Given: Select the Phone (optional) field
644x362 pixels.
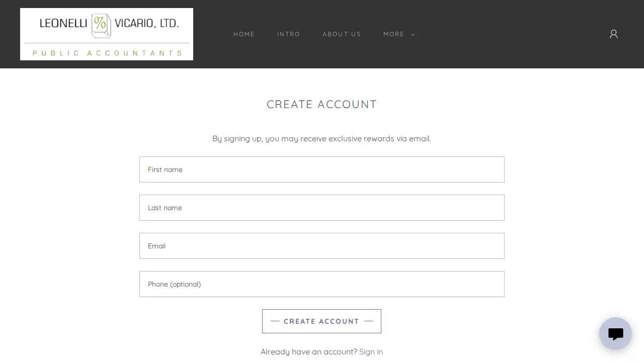Looking at the screenshot, I should [x=322, y=284].
